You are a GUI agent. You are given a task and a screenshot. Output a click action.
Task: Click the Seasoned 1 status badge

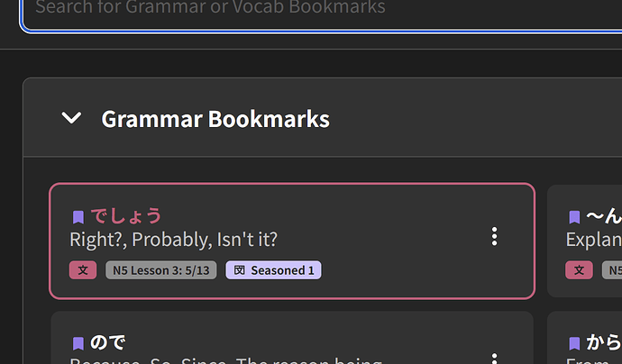[274, 270]
